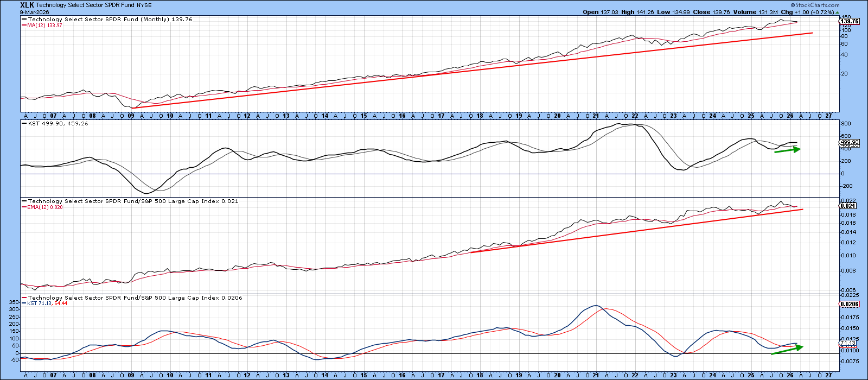
Task: Click the boxed 499.90 KST value tag
Action: (x=849, y=142)
